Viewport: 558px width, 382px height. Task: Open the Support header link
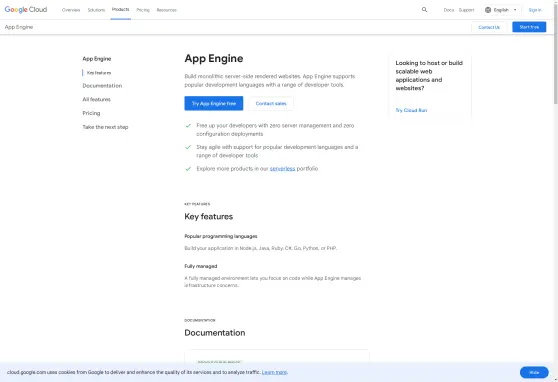point(466,10)
